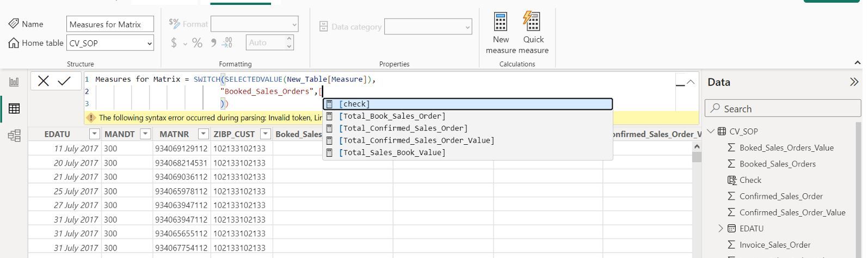
Task: Click in the Data pane Search box
Action: tap(783, 108)
